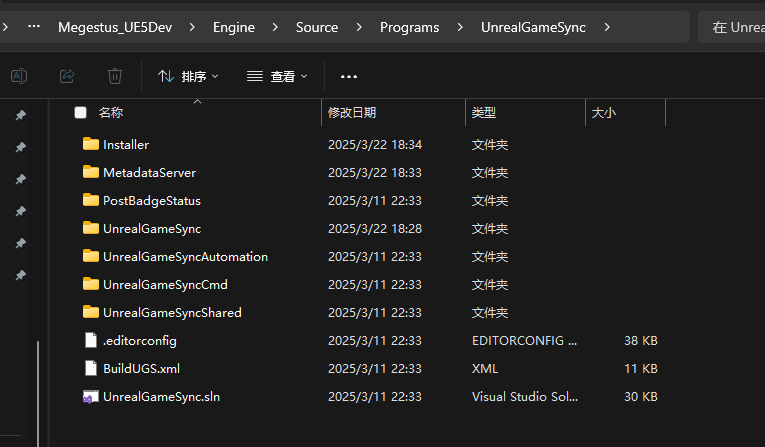This screenshot has width=765, height=447.
Task: Expand chevron after Engine in breadcrumb
Action: tap(275, 27)
